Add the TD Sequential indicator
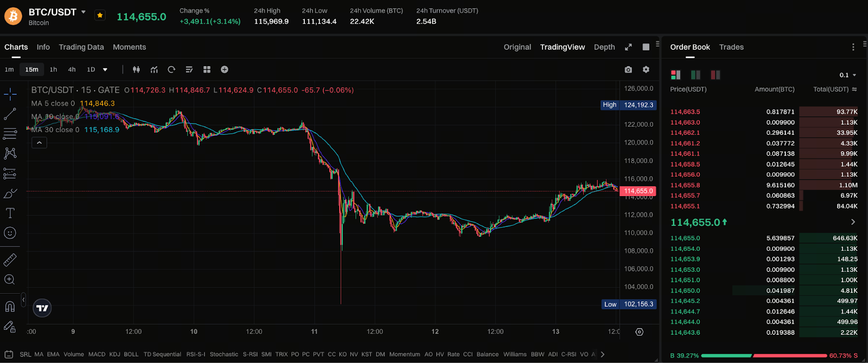 (x=162, y=354)
